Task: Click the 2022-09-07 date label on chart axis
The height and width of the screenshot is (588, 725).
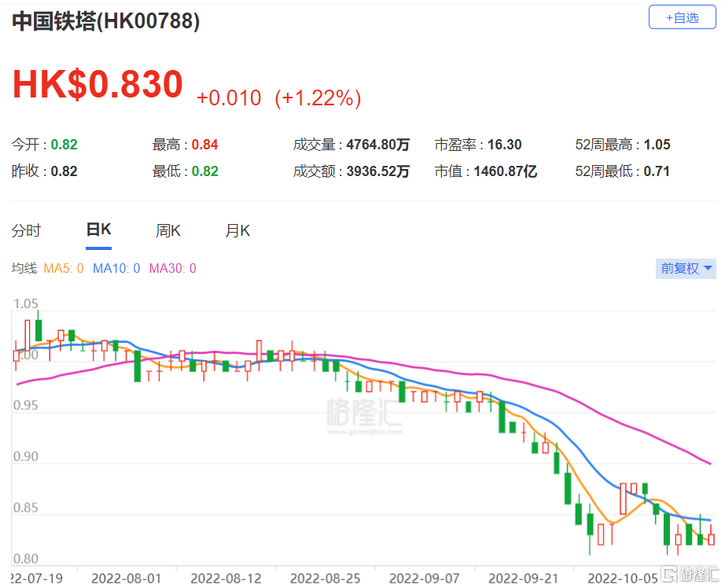Action: tap(425, 579)
